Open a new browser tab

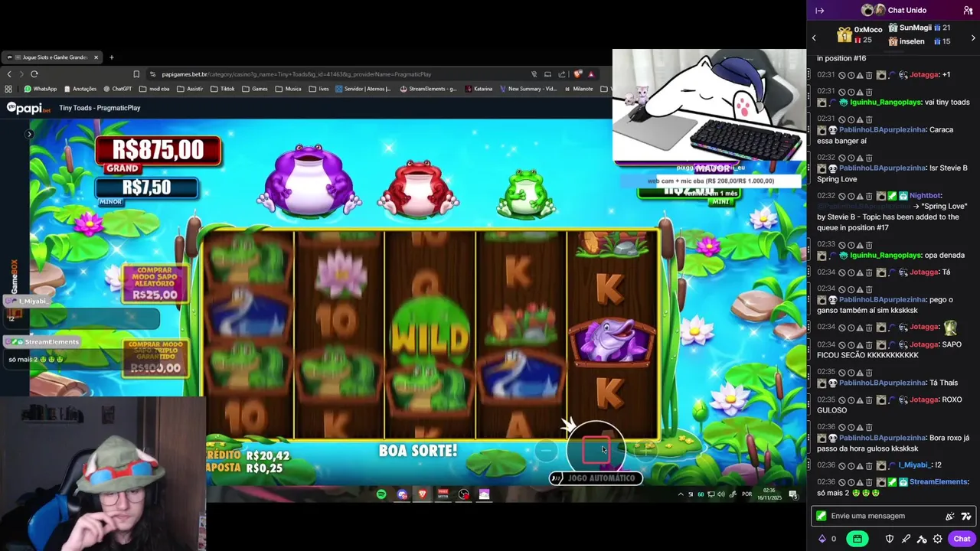[x=111, y=57]
